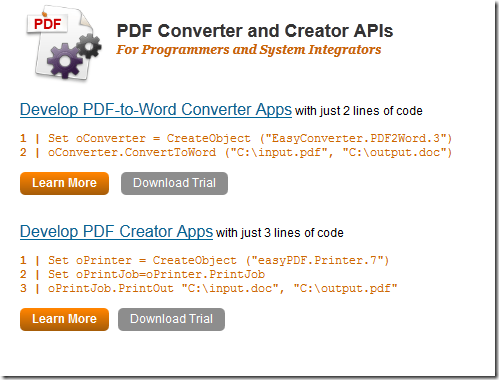This screenshot has height=380, width=499.
Task: Open the Develop PDF-to-Word Converter Apps link
Action: pos(156,109)
